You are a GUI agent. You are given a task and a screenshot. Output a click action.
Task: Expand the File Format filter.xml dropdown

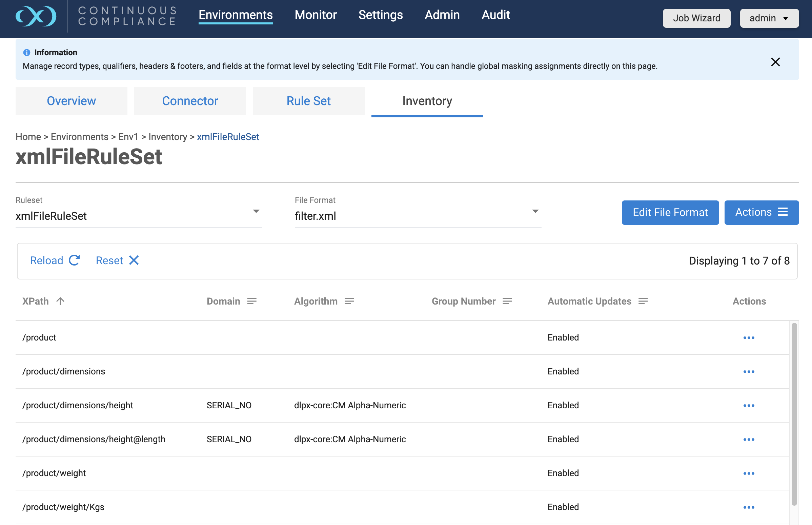(x=535, y=212)
